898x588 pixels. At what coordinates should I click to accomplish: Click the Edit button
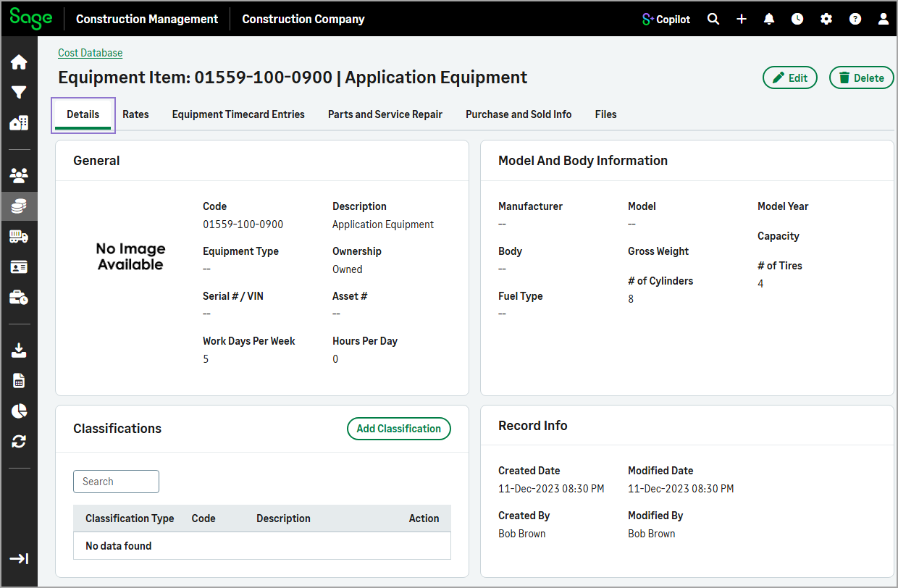[x=790, y=77]
